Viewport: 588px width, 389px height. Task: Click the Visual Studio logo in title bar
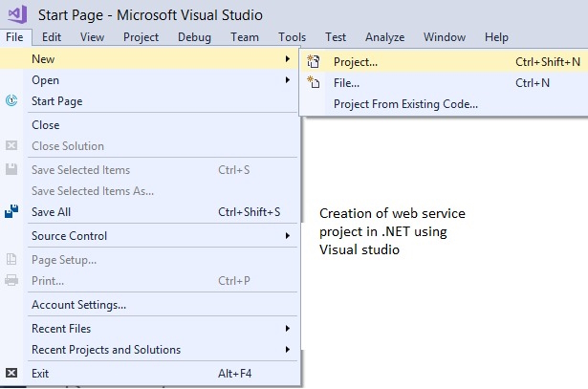click(x=18, y=14)
